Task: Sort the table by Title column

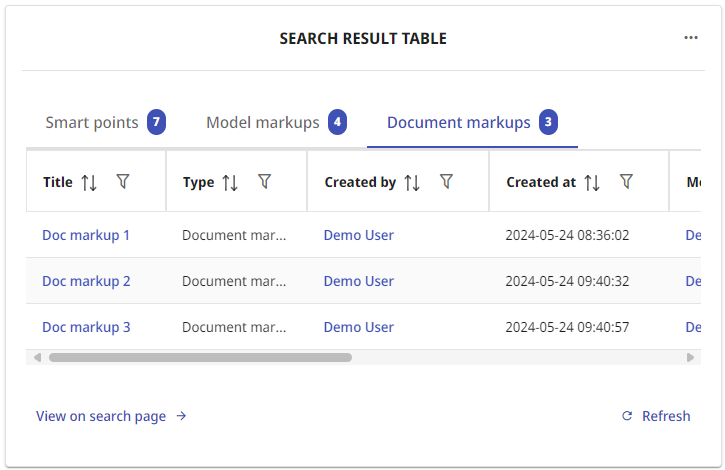Action: (89, 182)
